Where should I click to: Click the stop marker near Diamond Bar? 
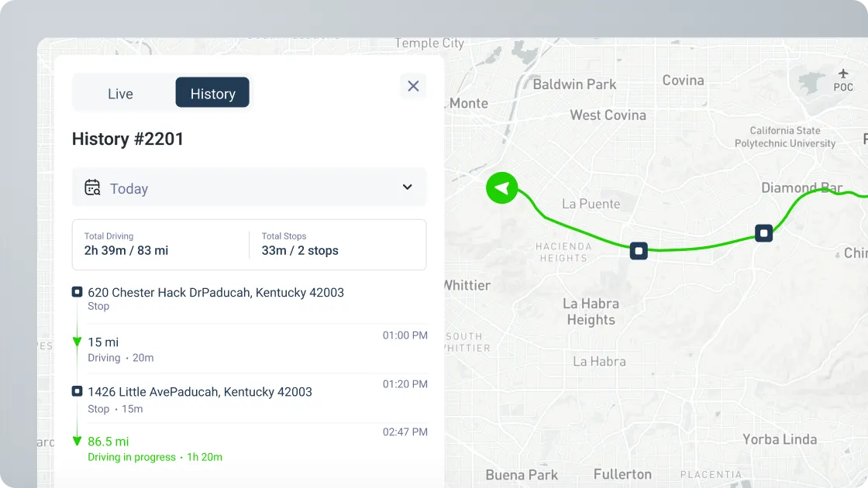tap(764, 232)
